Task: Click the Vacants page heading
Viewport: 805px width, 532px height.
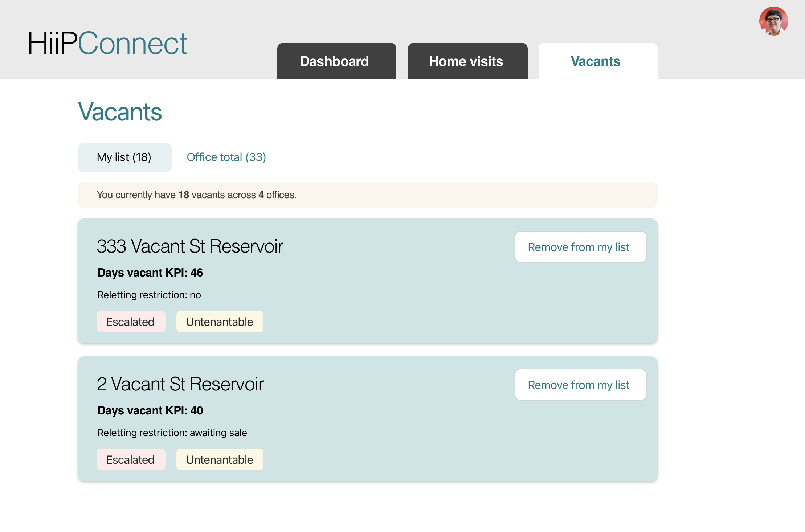Action: 120,112
